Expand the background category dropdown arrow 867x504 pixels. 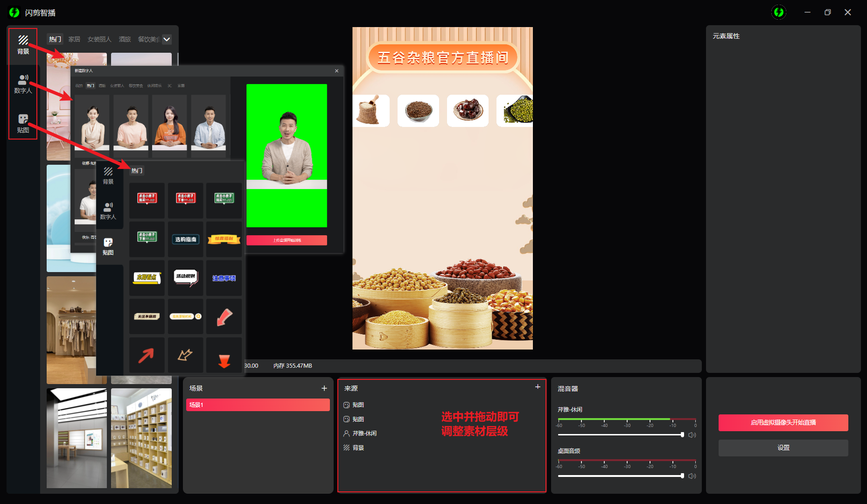167,39
